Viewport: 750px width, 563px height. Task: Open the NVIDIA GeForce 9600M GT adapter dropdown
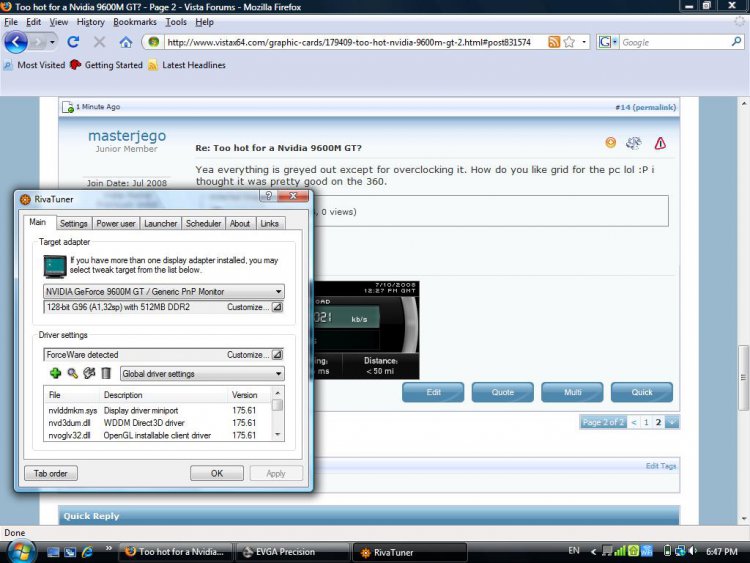tap(164, 291)
